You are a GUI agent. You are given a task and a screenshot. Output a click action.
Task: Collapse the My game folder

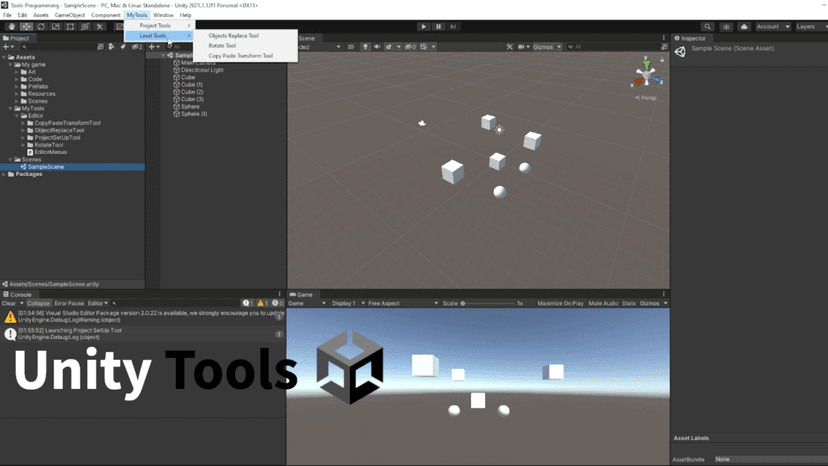point(11,64)
